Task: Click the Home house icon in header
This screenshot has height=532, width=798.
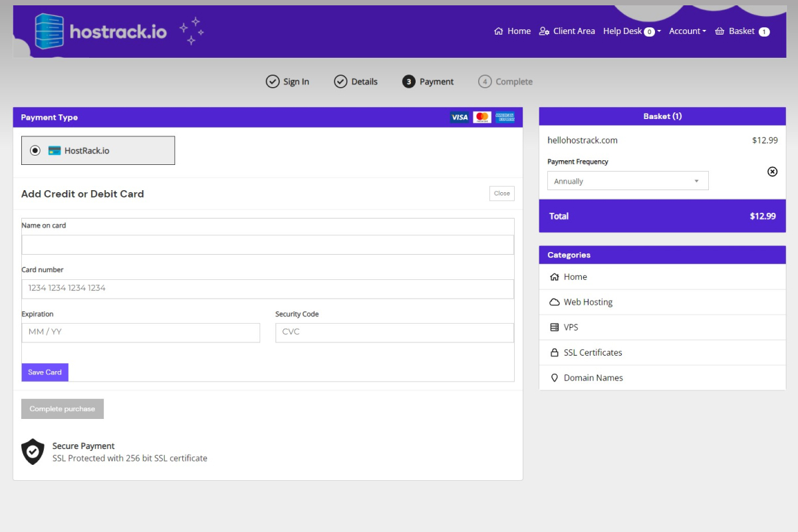Action: point(499,31)
